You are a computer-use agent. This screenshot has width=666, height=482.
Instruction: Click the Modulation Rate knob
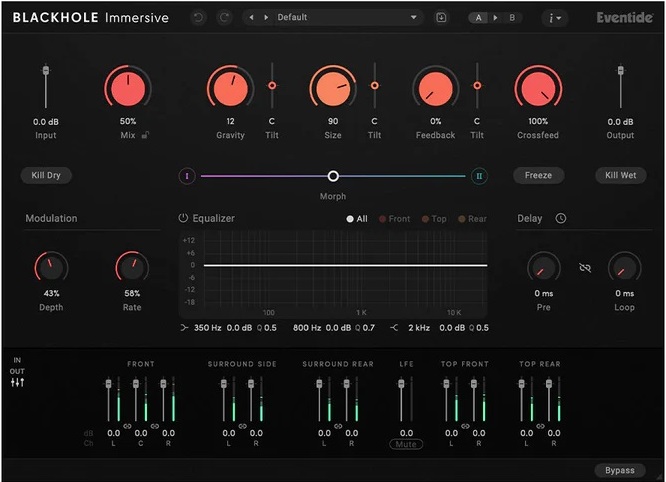(132, 268)
